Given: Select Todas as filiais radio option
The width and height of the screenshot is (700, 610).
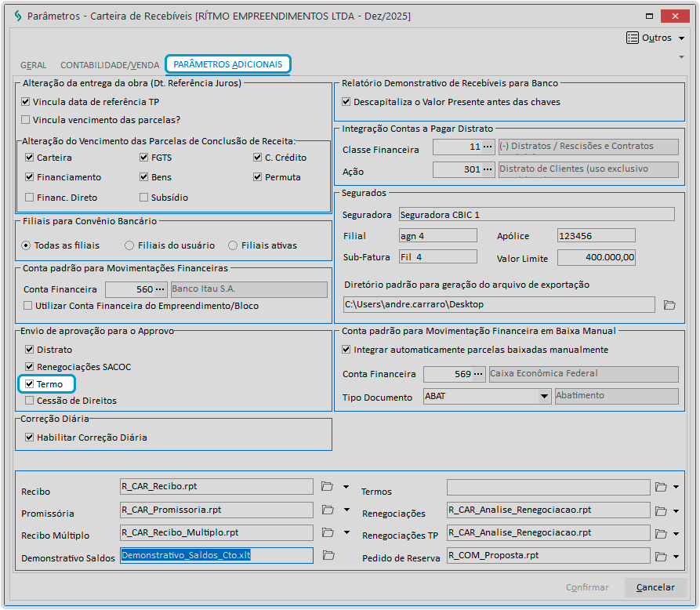Looking at the screenshot, I should (x=27, y=245).
